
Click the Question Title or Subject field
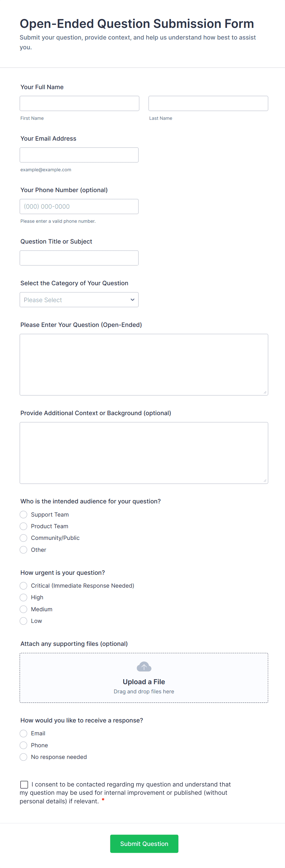click(79, 258)
